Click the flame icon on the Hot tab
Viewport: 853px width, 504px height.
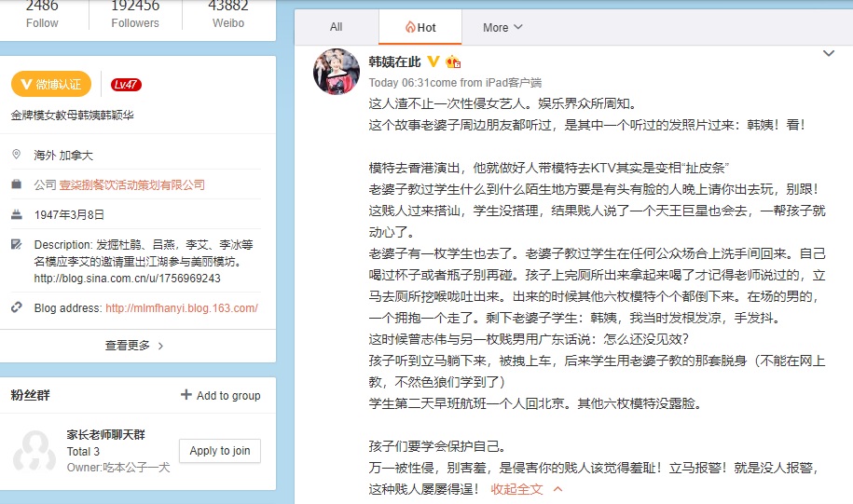click(x=411, y=27)
